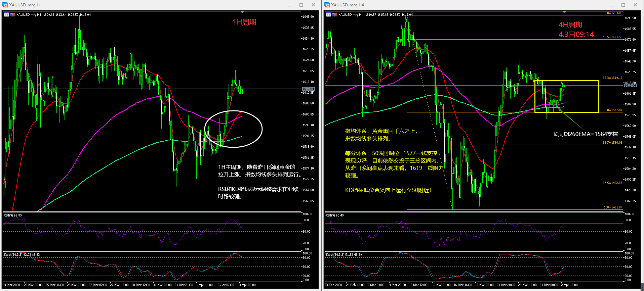Click the Fibonacci '12.5=1671.58' level label
This screenshot has width=644, height=291.
612,37
